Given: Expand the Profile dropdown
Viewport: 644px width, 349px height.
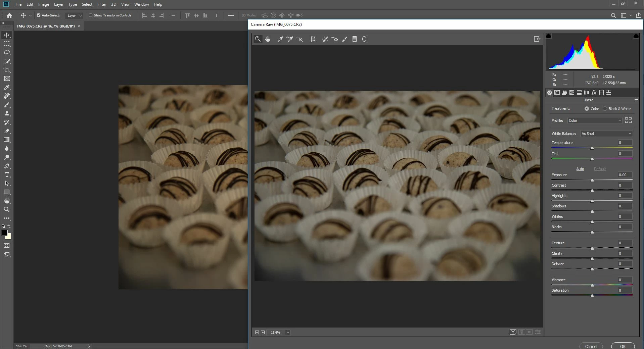Looking at the screenshot, I should [x=594, y=120].
